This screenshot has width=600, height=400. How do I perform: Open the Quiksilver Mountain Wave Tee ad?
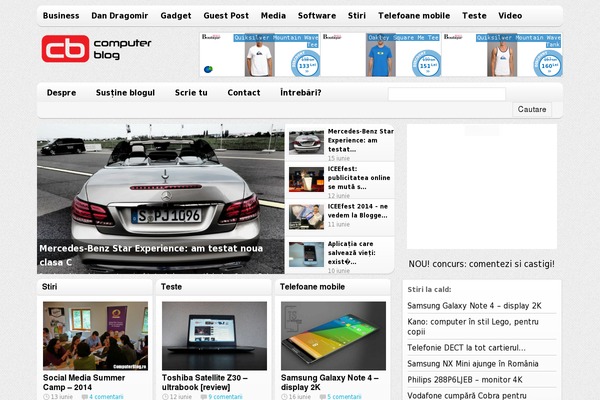pos(260,55)
